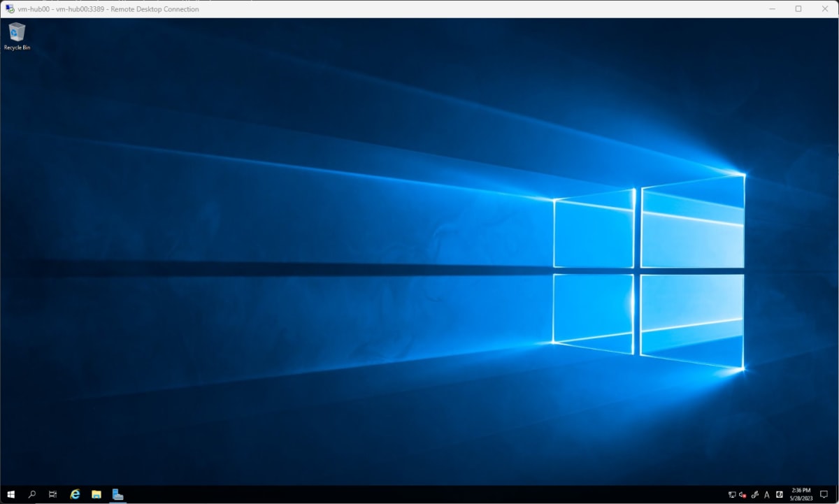Click the Remote Desktop icon in the title bar
The height and width of the screenshot is (504, 839).
point(10,9)
